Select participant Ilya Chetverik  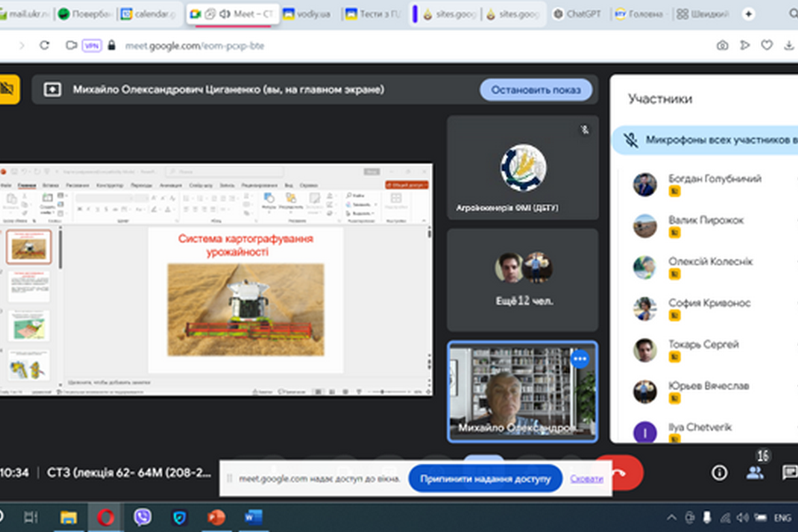pos(715,432)
